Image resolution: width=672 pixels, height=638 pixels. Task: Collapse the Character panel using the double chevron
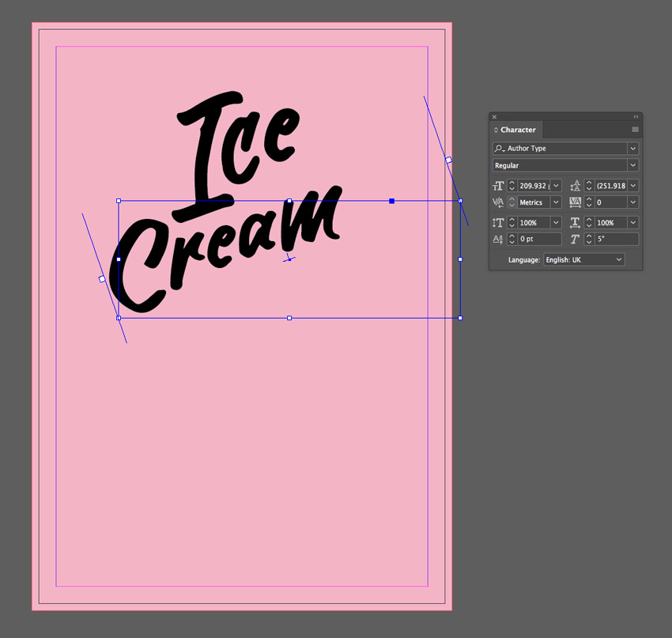636,116
